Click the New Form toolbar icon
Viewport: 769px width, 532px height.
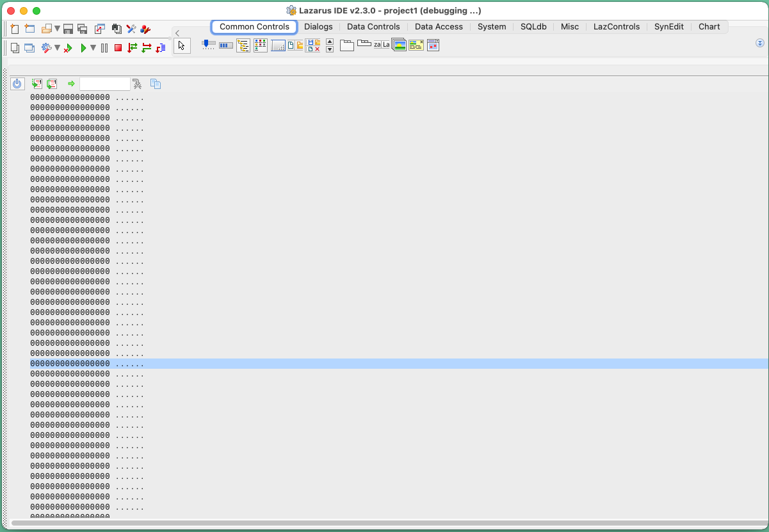[29, 29]
